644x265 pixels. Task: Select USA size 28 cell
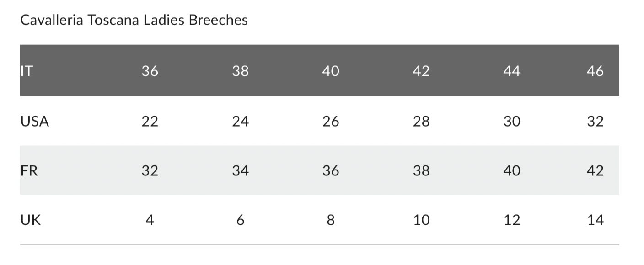point(421,122)
